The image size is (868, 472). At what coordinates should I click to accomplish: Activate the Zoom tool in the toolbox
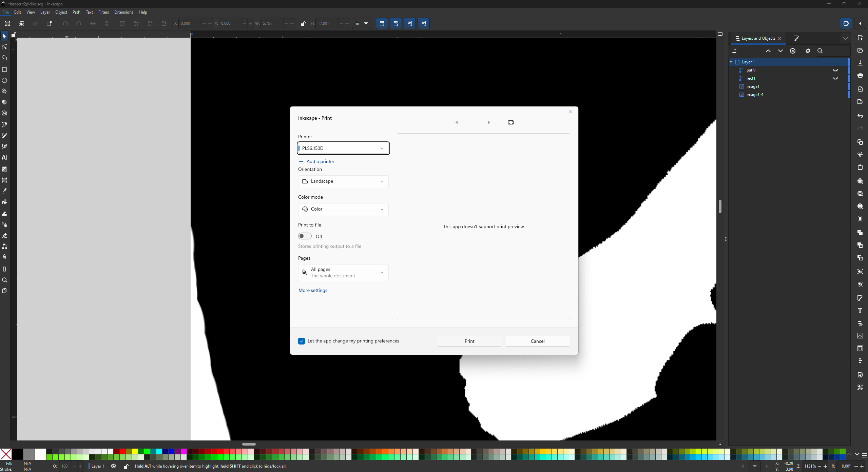pyautogui.click(x=4, y=280)
